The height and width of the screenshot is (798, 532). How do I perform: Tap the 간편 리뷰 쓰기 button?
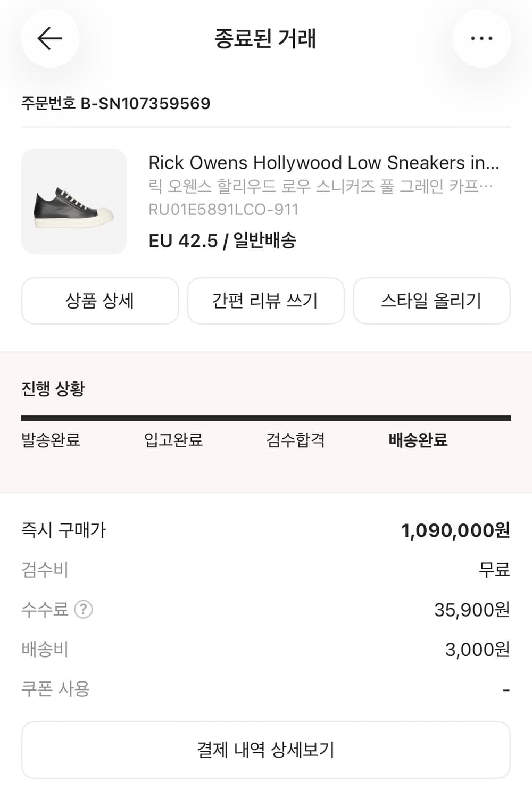click(265, 301)
